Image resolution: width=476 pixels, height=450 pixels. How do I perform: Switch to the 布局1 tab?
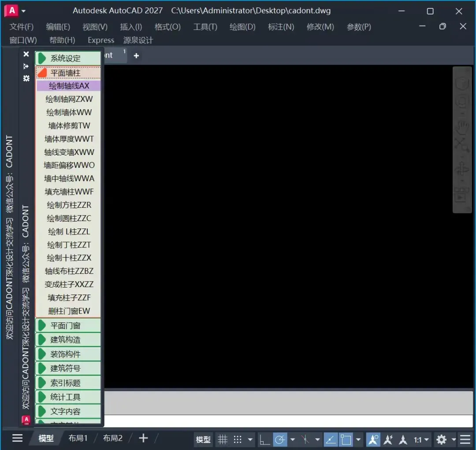(78, 438)
